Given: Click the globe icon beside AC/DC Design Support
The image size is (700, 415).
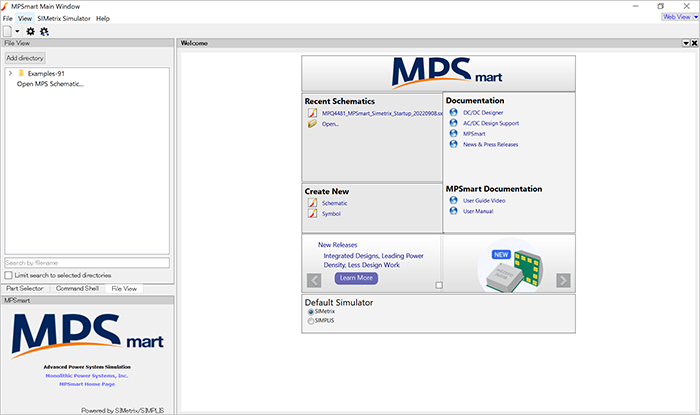Looking at the screenshot, I should click(454, 123).
